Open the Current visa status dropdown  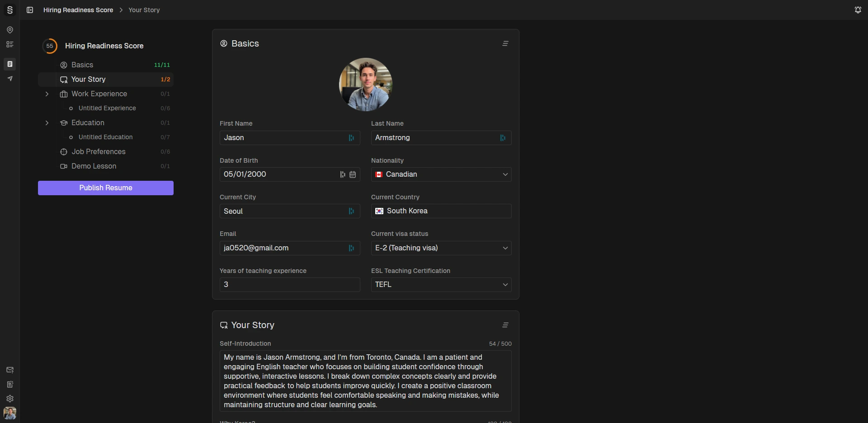(x=441, y=248)
